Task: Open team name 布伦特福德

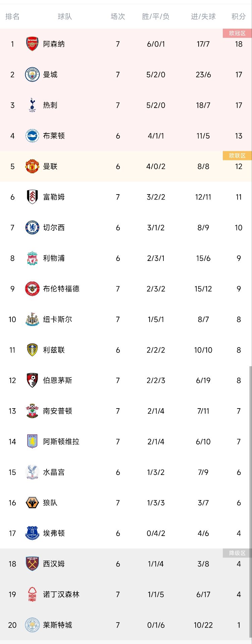Action: (61, 289)
